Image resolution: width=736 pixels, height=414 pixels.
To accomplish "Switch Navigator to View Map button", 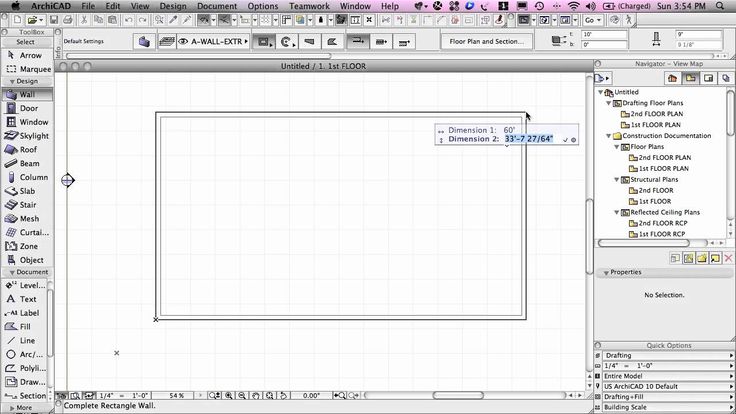I will [690, 78].
